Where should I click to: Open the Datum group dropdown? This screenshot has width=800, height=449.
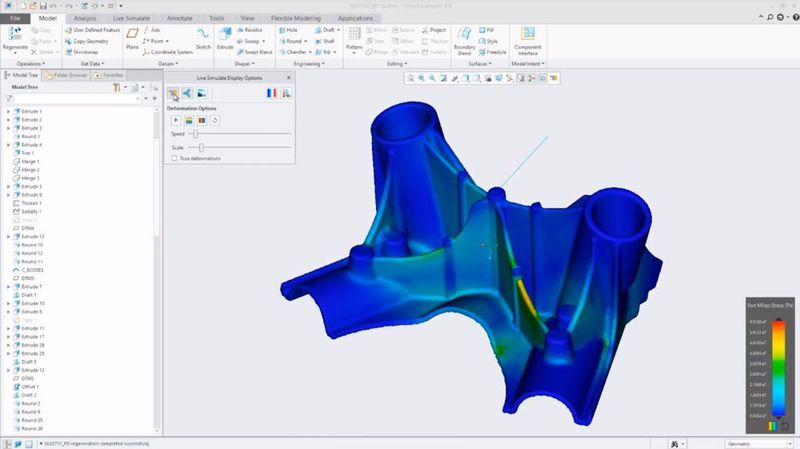tap(168, 64)
